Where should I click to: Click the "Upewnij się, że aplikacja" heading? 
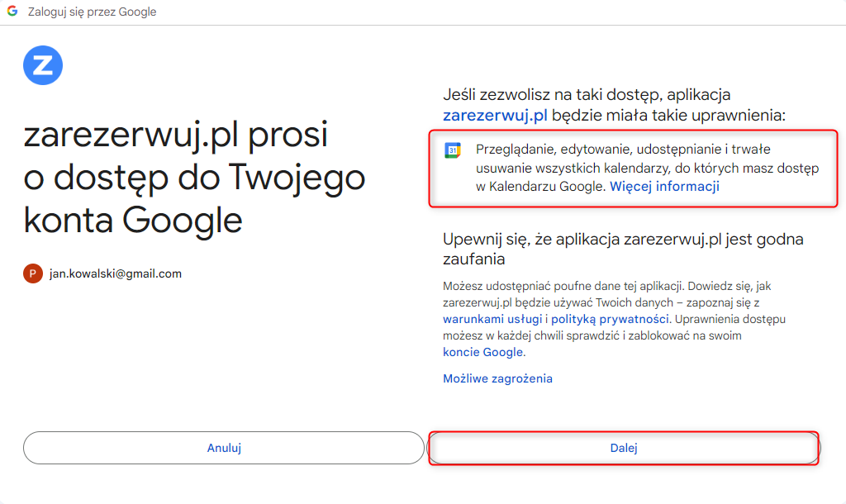pyautogui.click(x=623, y=249)
